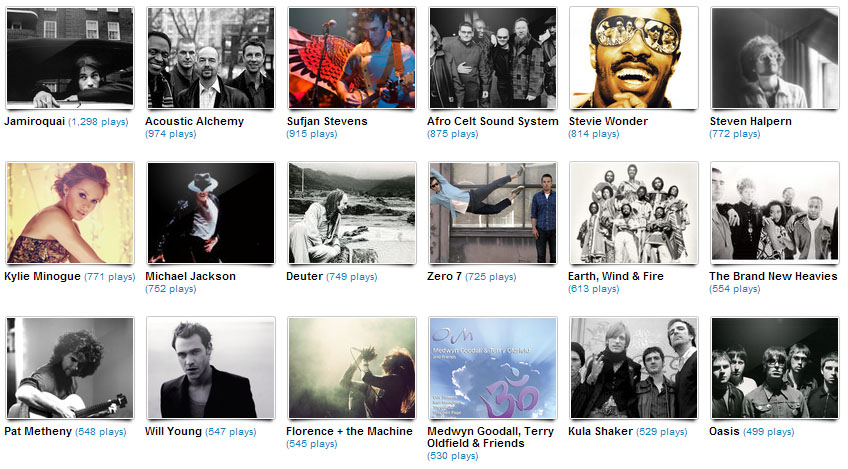This screenshot has width=848, height=469.
Task: Select the Zero 7 jumping photo
Action: (x=493, y=213)
